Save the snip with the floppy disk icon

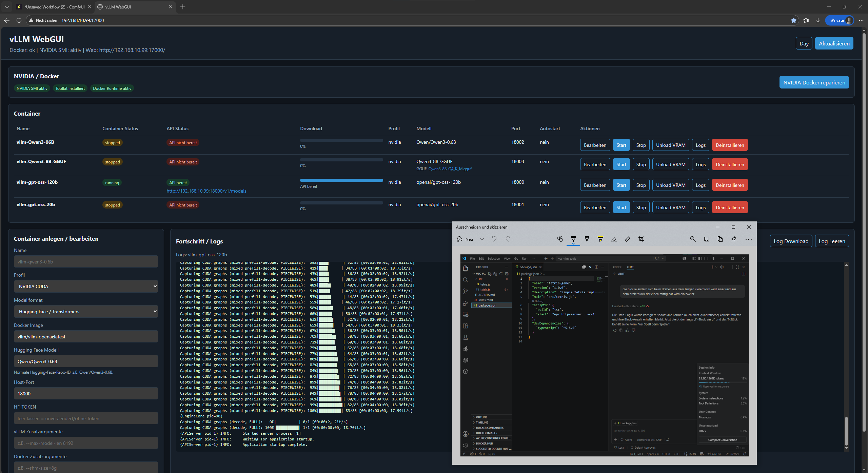(x=707, y=239)
